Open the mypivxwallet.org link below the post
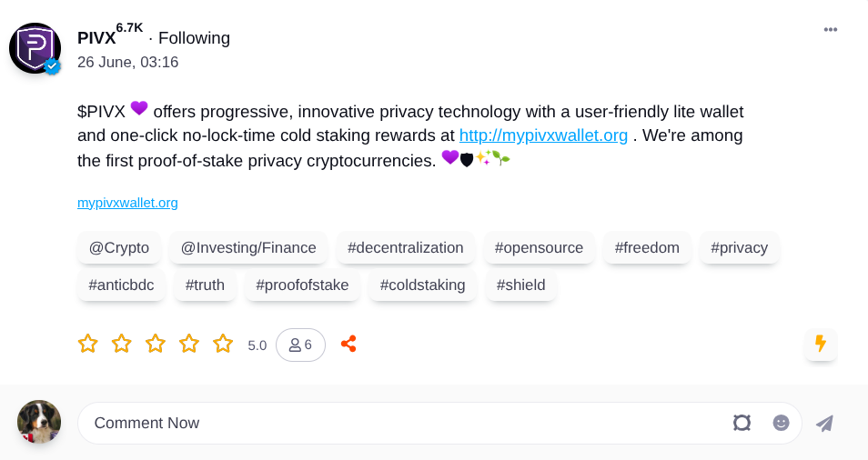Viewport: 868px width, 460px height. click(127, 203)
